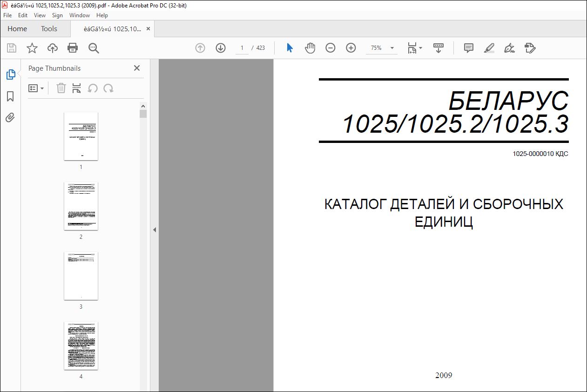Select the Highlight text pen tool

click(x=489, y=48)
